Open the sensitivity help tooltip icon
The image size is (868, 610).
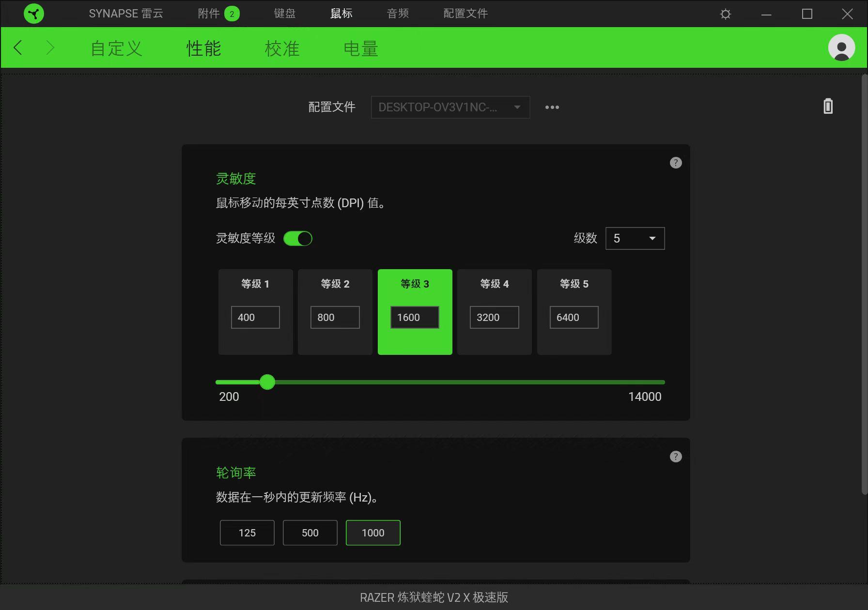click(x=675, y=163)
